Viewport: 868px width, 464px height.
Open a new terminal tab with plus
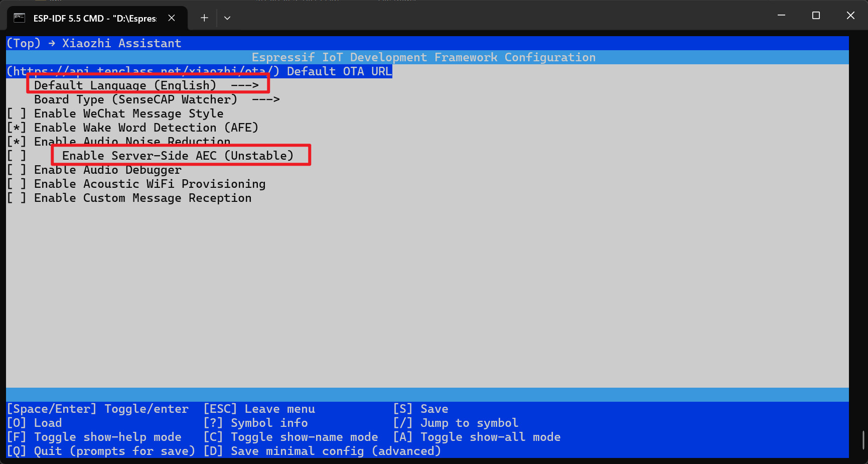(204, 18)
